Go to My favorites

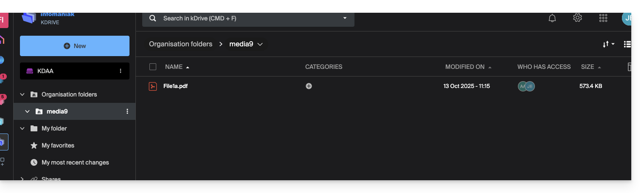coord(58,145)
